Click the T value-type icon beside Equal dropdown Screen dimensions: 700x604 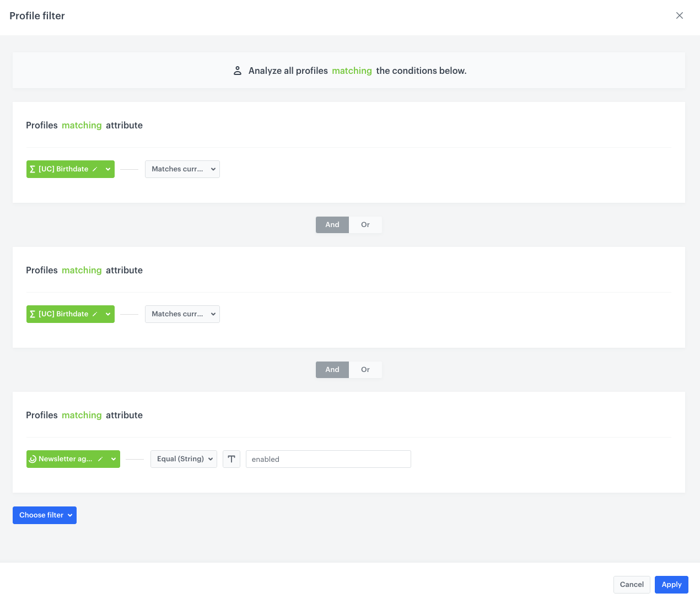click(x=231, y=459)
